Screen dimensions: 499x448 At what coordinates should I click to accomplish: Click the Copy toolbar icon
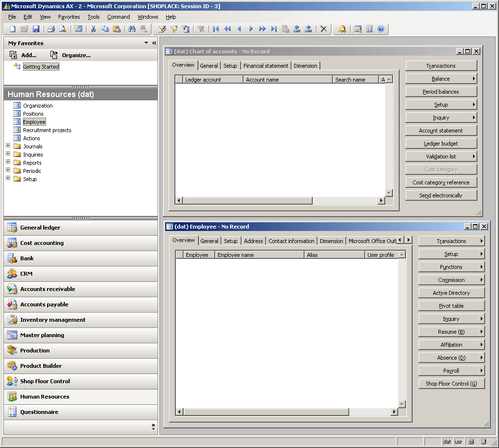105,29
